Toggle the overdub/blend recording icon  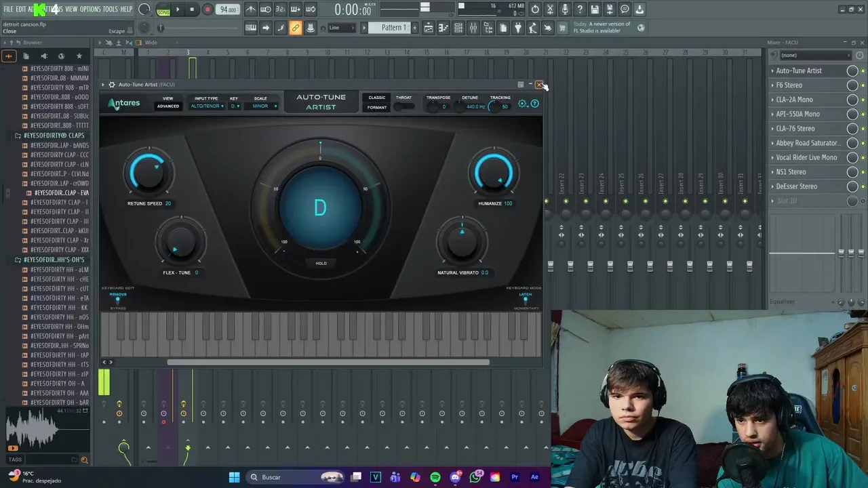(x=296, y=9)
